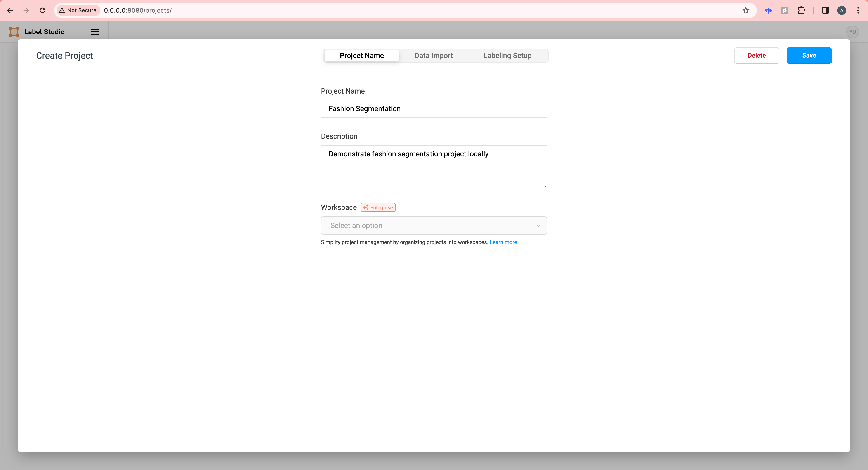Open the hamburger menu icon
Screen dimensions: 868x470
95,32
